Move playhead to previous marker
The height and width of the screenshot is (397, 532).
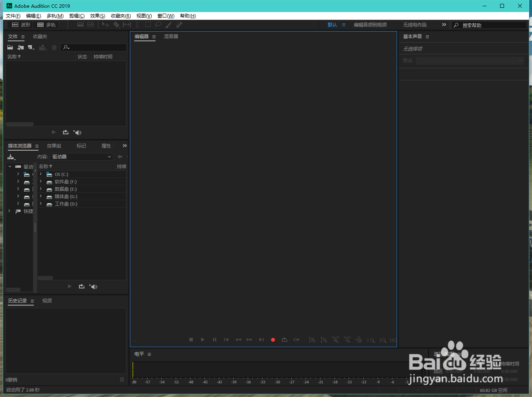226,340
